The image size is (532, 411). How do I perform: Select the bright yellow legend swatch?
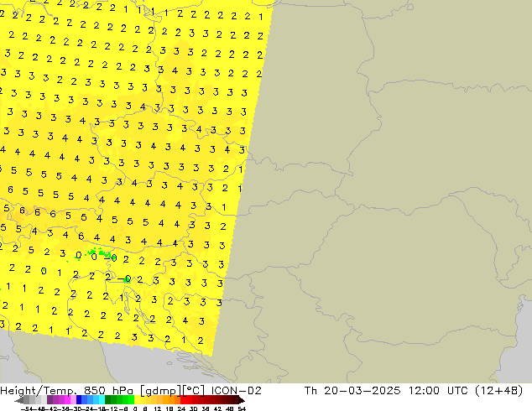click(x=137, y=400)
